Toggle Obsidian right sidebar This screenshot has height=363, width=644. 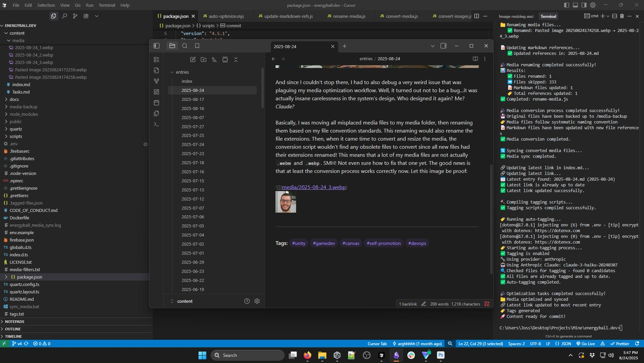pos(443,46)
